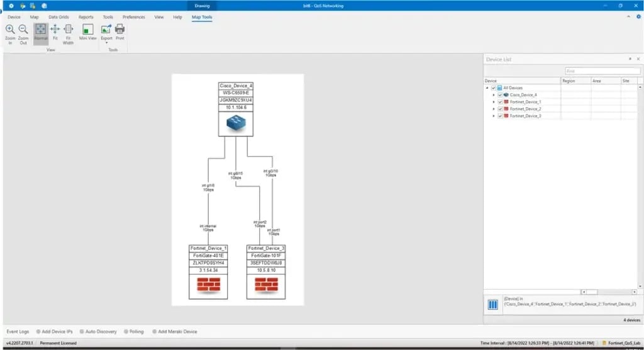Uncheck the Fortinet_Device_3 checkbox
This screenshot has height=350, width=644.
pos(500,116)
